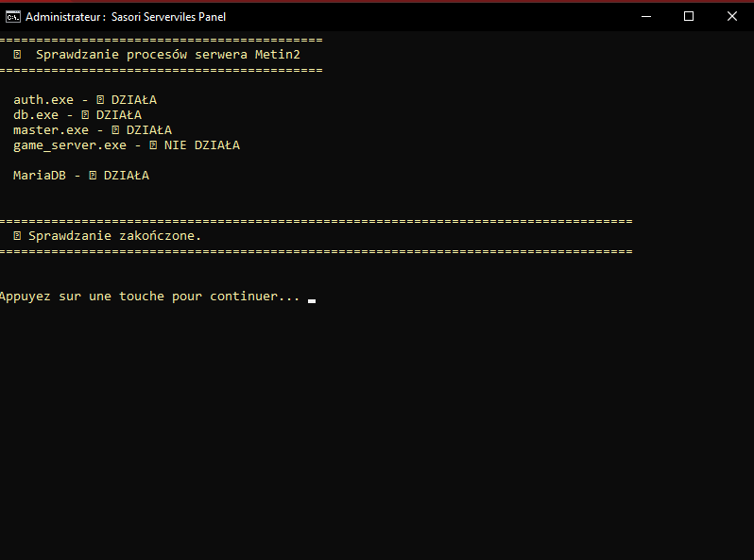Image resolution: width=754 pixels, height=560 pixels.
Task: Select the "MariaDB" service name
Action: tap(40, 176)
